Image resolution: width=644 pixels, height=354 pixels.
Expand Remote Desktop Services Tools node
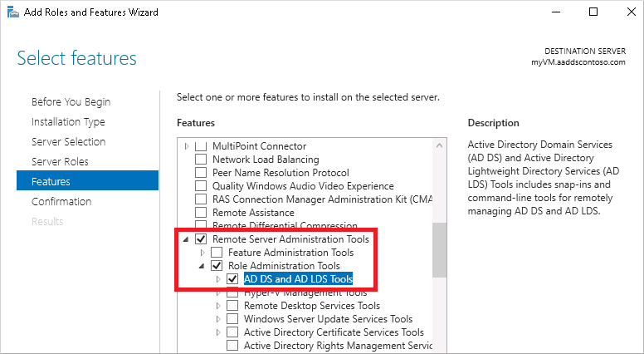pyautogui.click(x=218, y=306)
